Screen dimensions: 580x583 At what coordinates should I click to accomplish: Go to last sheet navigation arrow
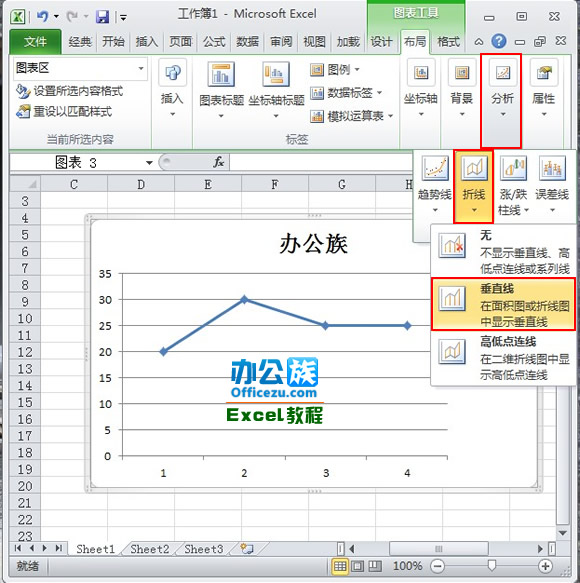coord(58,548)
